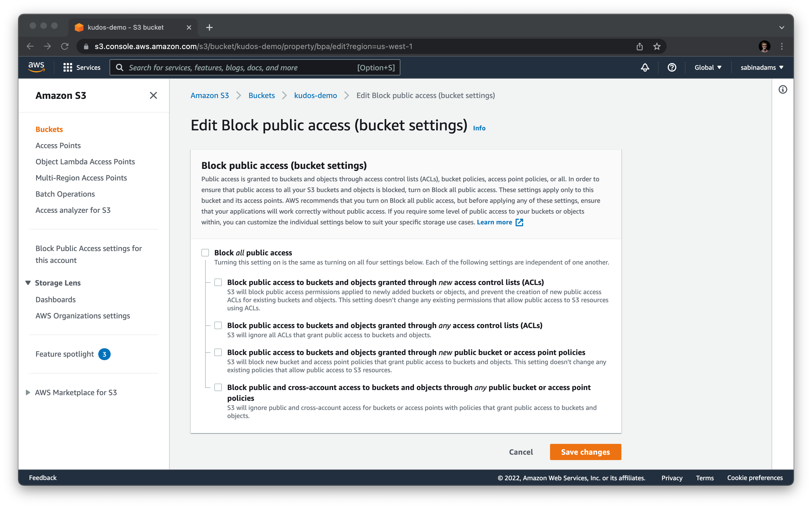Image resolution: width=812 pixels, height=508 pixels.
Task: Open the help question mark icon
Action: click(672, 68)
